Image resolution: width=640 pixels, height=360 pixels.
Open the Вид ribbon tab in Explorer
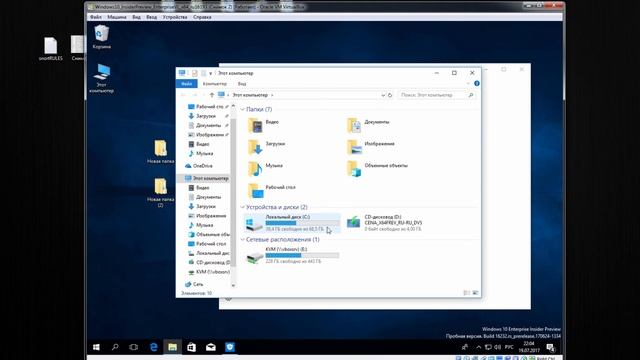242,84
